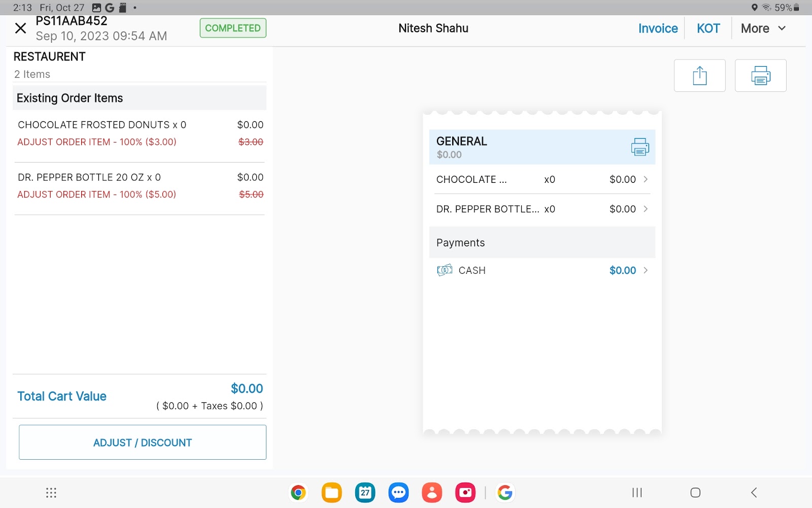Open the Calendar app in taskbar

[x=365, y=492]
